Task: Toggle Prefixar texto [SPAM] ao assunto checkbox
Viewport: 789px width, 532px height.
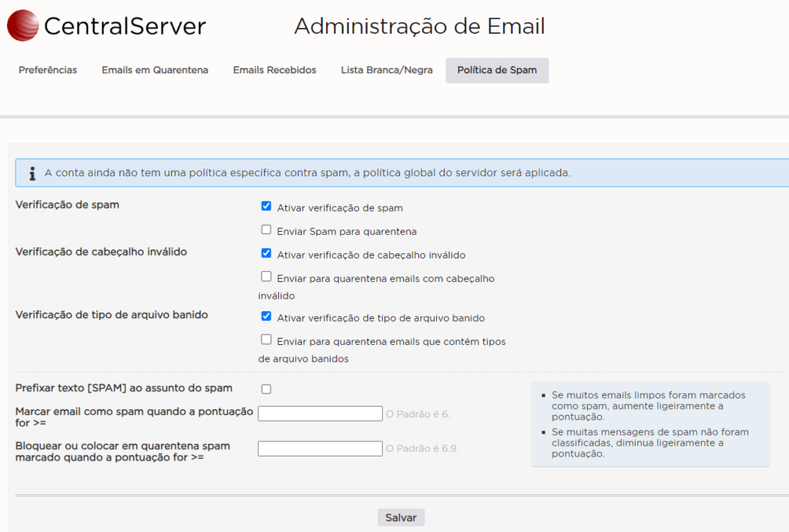Action: pos(267,389)
